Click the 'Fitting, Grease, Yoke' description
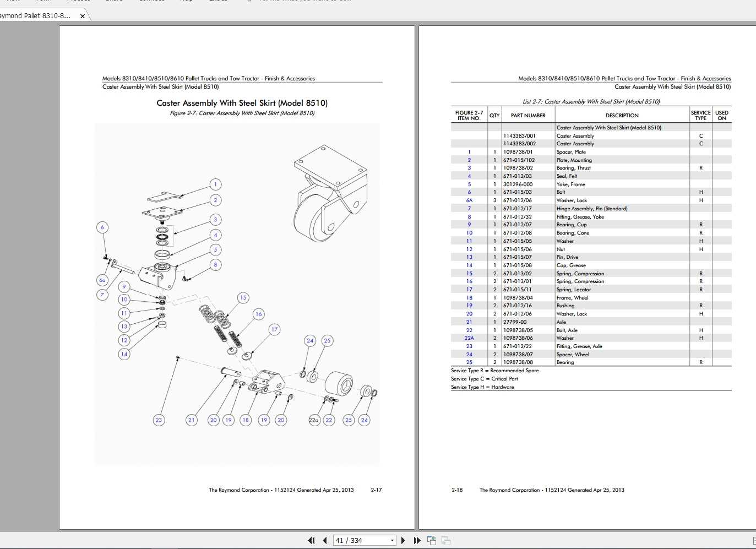The image size is (756, 549). pyautogui.click(x=580, y=217)
